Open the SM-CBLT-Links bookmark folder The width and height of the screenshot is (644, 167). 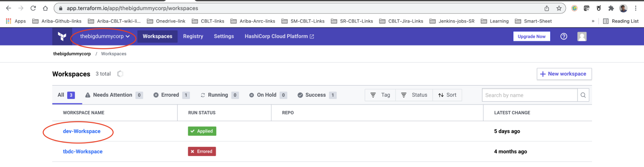pos(303,21)
